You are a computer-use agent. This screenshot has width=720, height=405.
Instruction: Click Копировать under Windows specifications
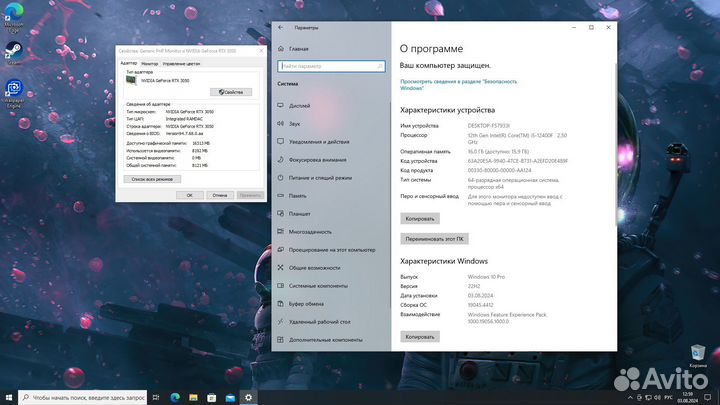tap(420, 337)
